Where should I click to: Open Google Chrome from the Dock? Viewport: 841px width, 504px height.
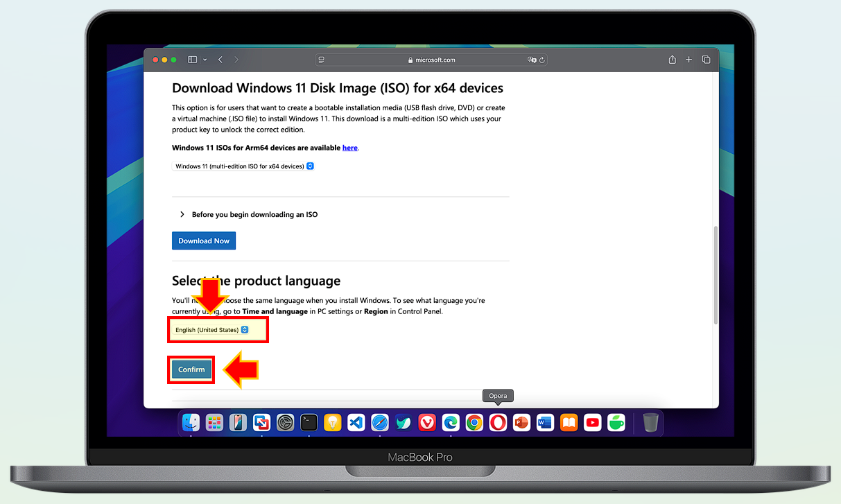click(474, 422)
